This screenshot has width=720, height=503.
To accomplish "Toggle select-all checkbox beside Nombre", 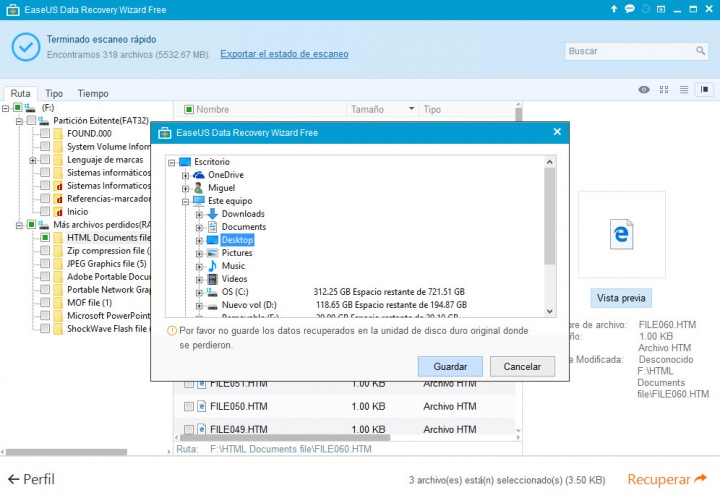I will coord(189,109).
